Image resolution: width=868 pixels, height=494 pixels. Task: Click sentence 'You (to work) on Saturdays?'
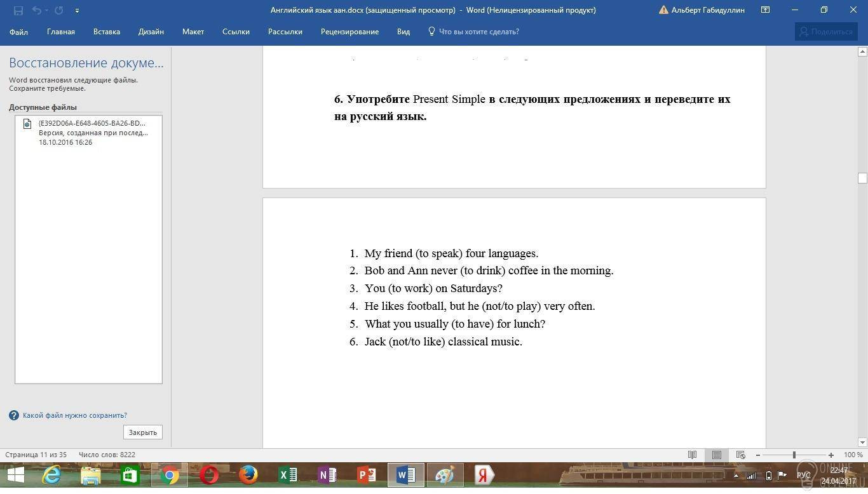(x=433, y=288)
